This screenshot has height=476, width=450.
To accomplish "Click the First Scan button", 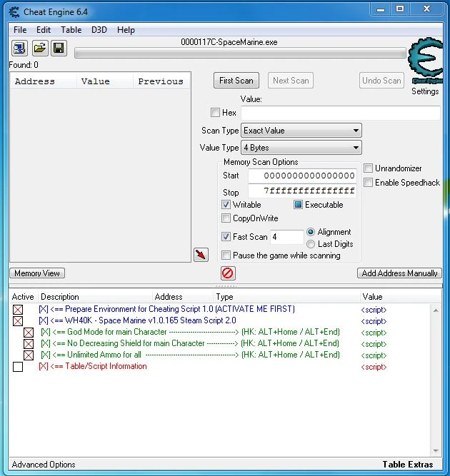I will [236, 81].
